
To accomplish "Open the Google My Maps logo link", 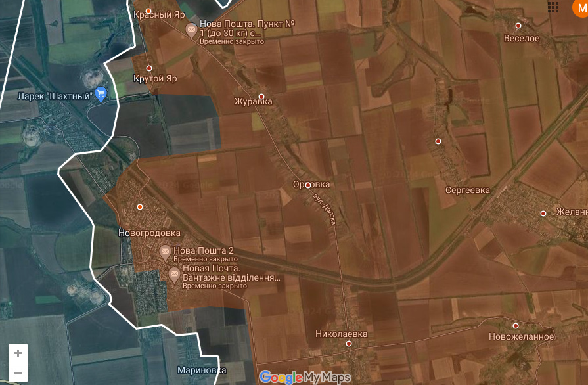I will [x=305, y=377].
